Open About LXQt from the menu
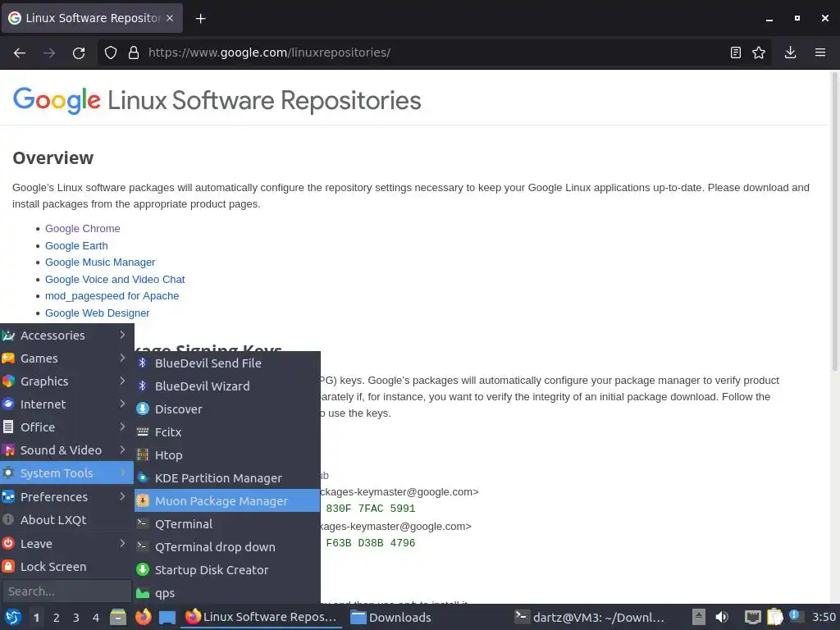Screen dimensions: 840x630 click(67, 520)
